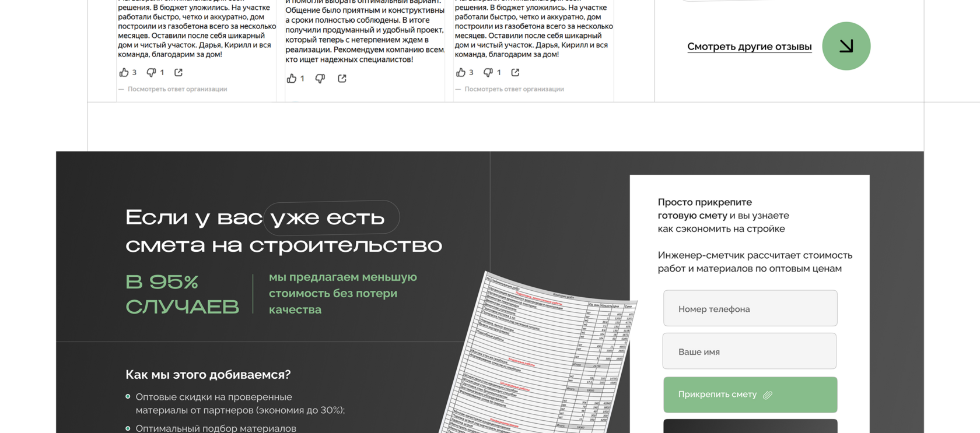
Task: Click the heading 'смета на строительство'
Action: pyautogui.click(x=283, y=245)
